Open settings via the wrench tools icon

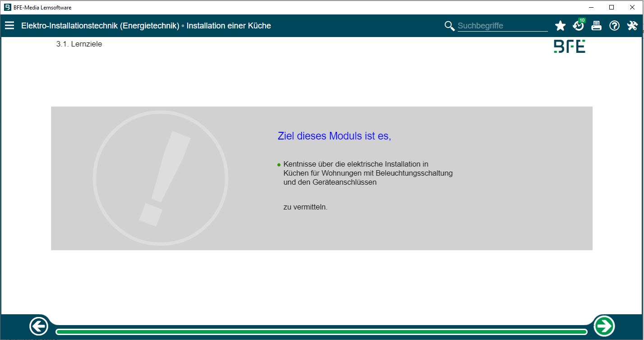tap(632, 26)
